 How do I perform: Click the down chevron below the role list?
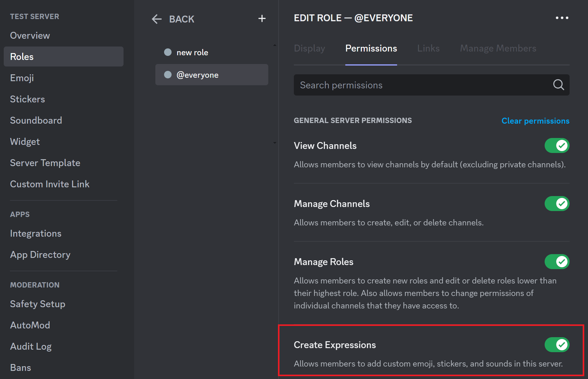[x=275, y=143]
